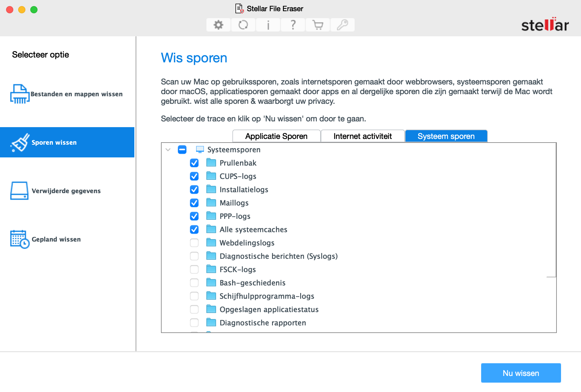
Task: Open the settings gear in toolbar
Action: click(218, 25)
